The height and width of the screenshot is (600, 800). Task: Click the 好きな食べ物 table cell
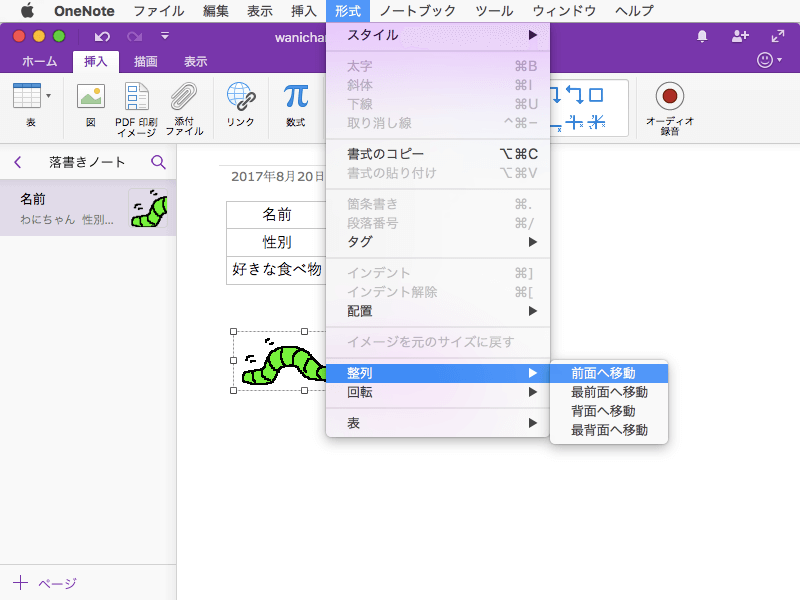pyautogui.click(x=277, y=270)
